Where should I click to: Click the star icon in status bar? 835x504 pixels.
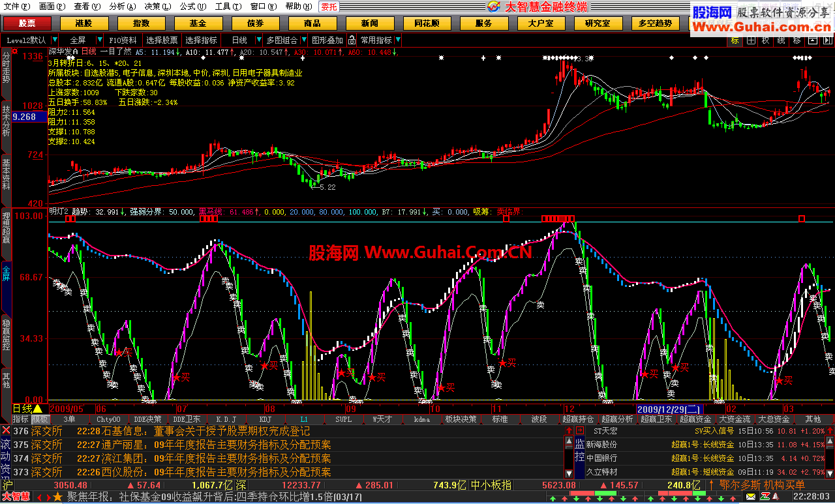(x=57, y=497)
